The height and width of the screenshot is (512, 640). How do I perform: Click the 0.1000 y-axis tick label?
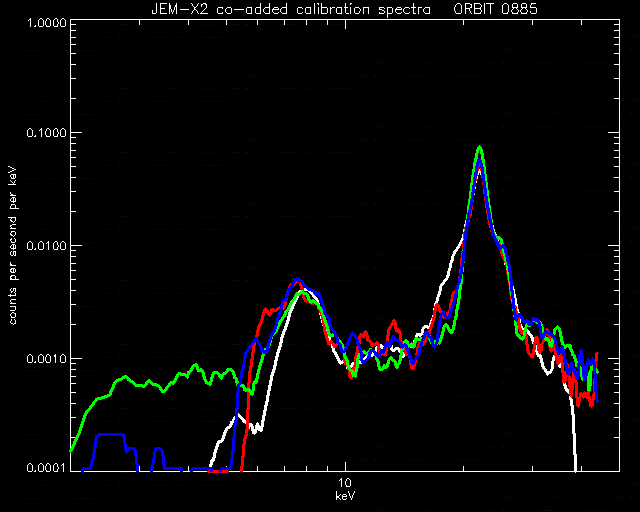point(46,133)
